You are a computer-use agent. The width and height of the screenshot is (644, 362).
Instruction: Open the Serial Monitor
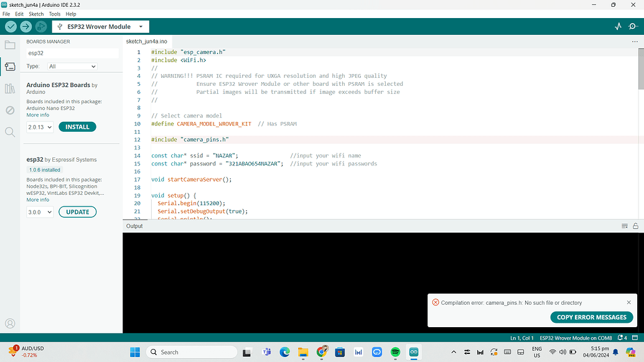(x=634, y=27)
